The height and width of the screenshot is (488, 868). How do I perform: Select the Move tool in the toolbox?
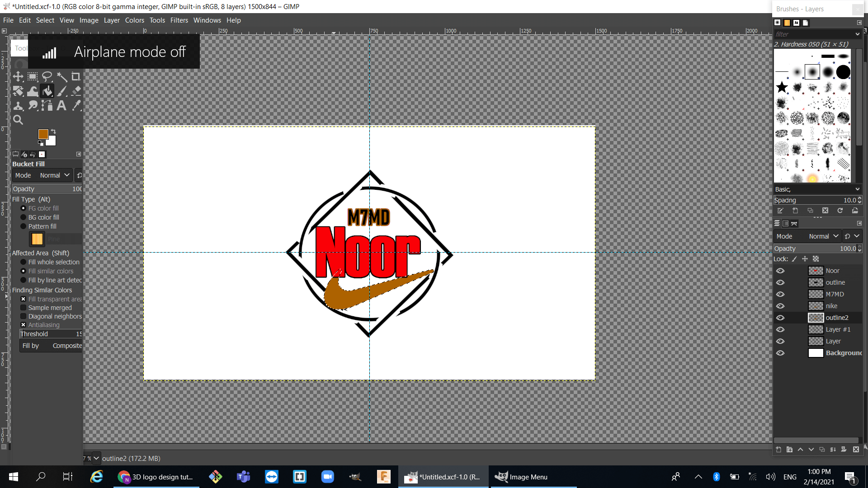coord(18,76)
